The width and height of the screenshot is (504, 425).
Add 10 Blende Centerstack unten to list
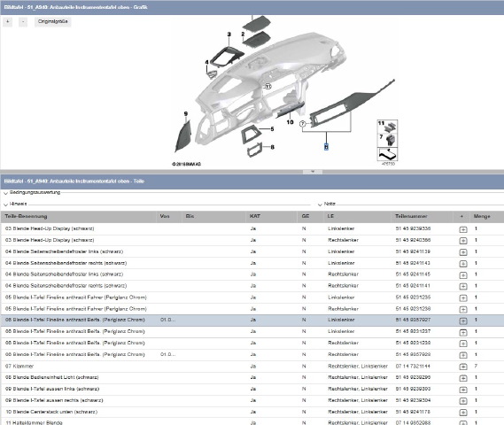coord(463,413)
